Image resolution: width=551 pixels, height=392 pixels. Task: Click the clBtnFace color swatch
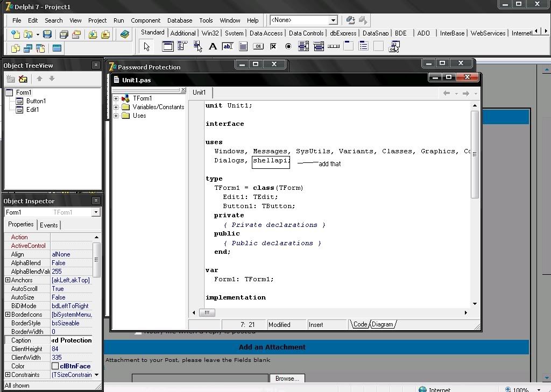tap(55, 366)
